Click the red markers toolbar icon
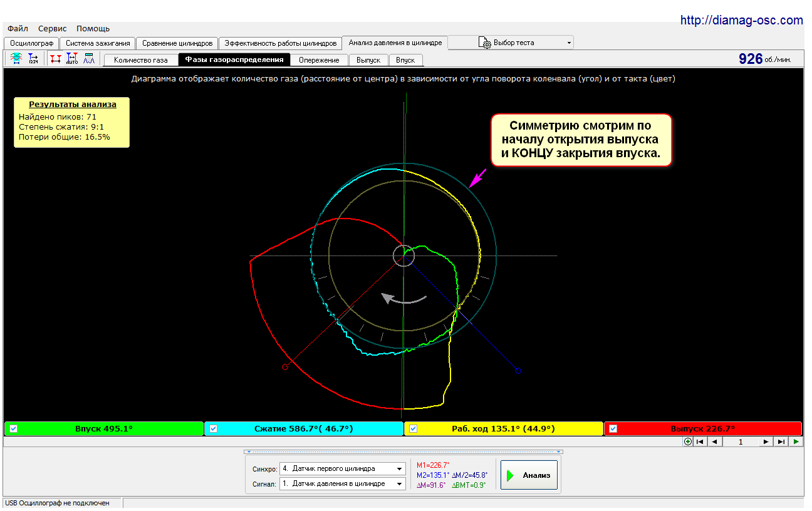The image size is (812, 511). (56, 59)
